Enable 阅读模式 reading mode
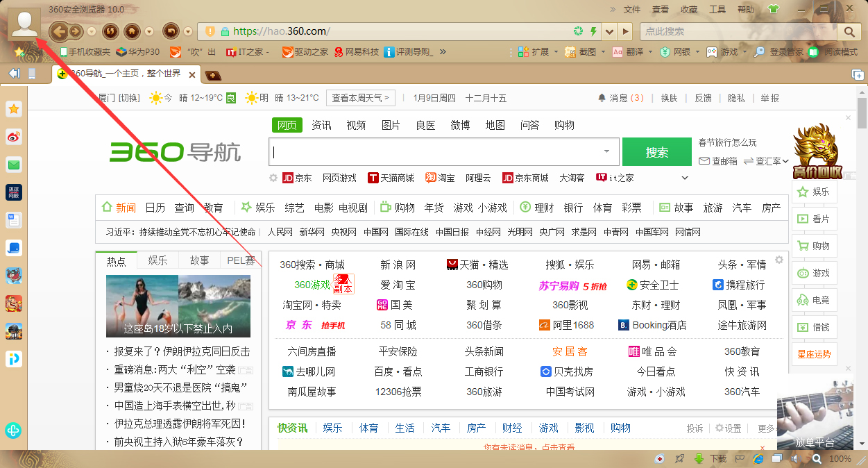Viewport: 868px width, 468px height. [x=841, y=52]
